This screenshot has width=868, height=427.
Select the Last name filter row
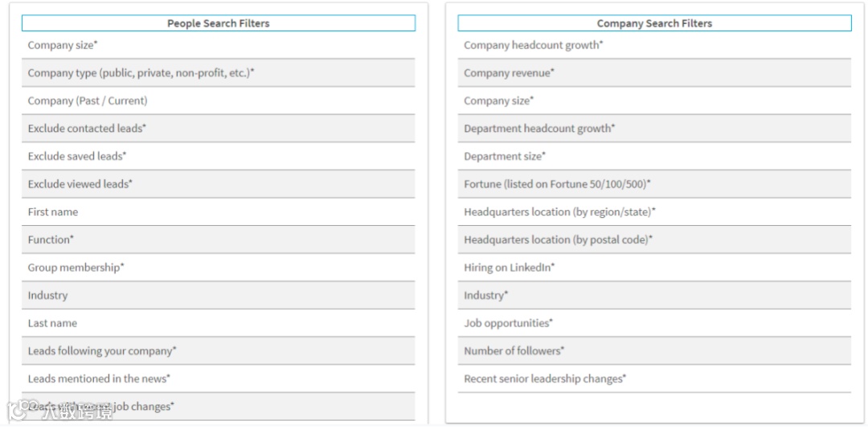[53, 323]
